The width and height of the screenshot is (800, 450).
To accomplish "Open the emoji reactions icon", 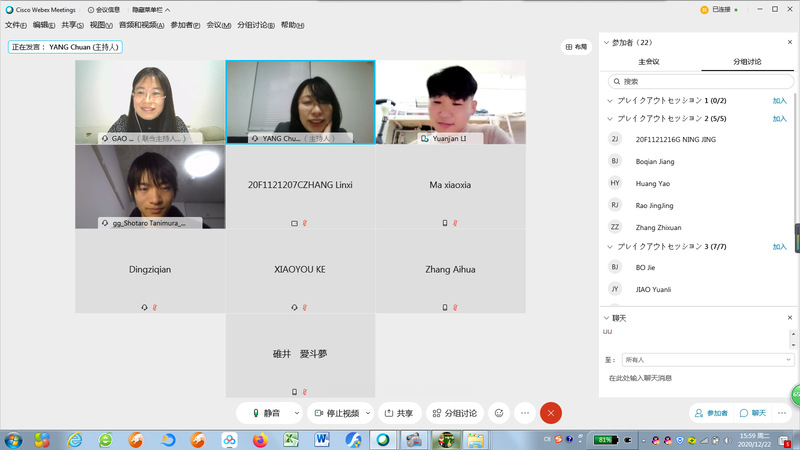I will [x=498, y=412].
